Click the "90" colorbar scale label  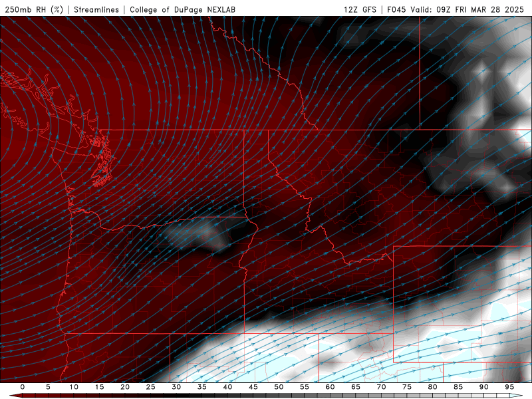pos(483,387)
